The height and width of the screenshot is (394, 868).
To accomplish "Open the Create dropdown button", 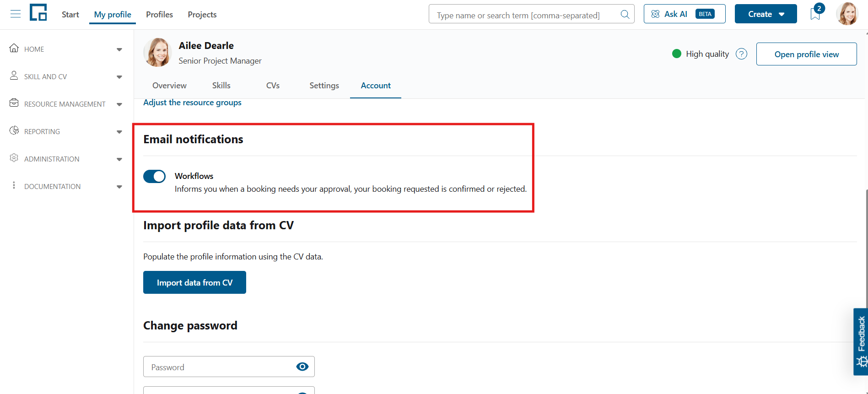I will [766, 14].
